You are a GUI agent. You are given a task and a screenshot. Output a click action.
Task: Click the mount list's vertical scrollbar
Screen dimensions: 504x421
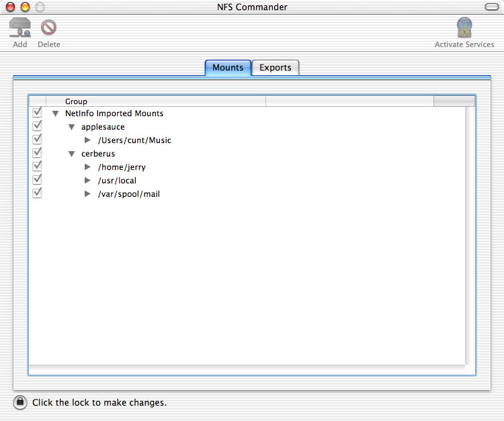coord(470,235)
